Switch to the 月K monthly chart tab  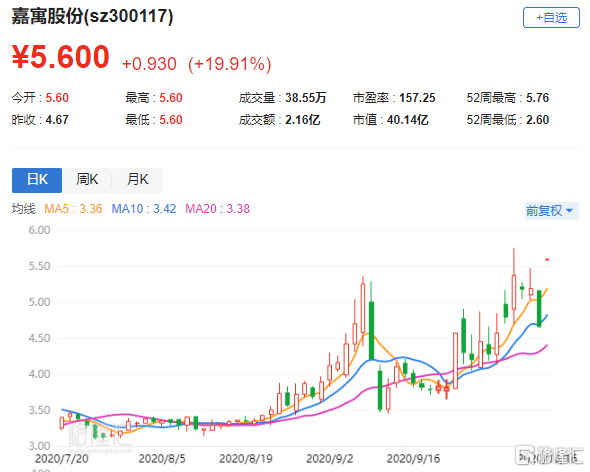pos(137,180)
